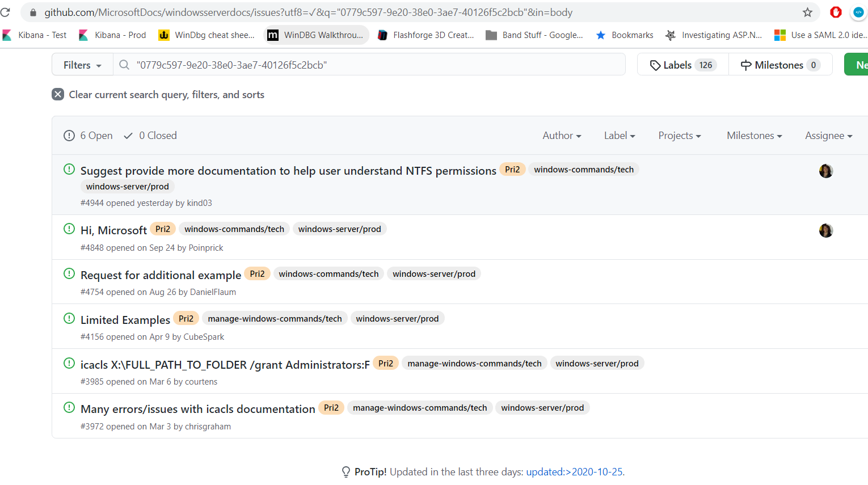
Task: Click the X icon to clear current search
Action: tap(57, 94)
